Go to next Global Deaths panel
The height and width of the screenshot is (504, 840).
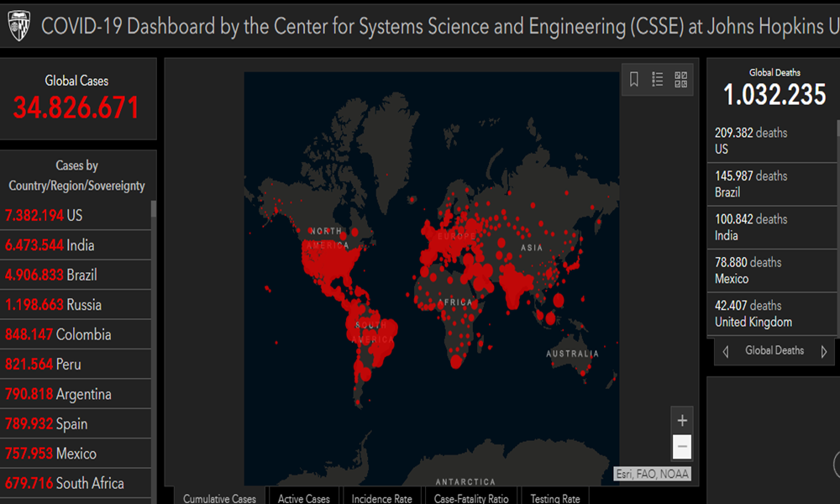pyautogui.click(x=823, y=351)
